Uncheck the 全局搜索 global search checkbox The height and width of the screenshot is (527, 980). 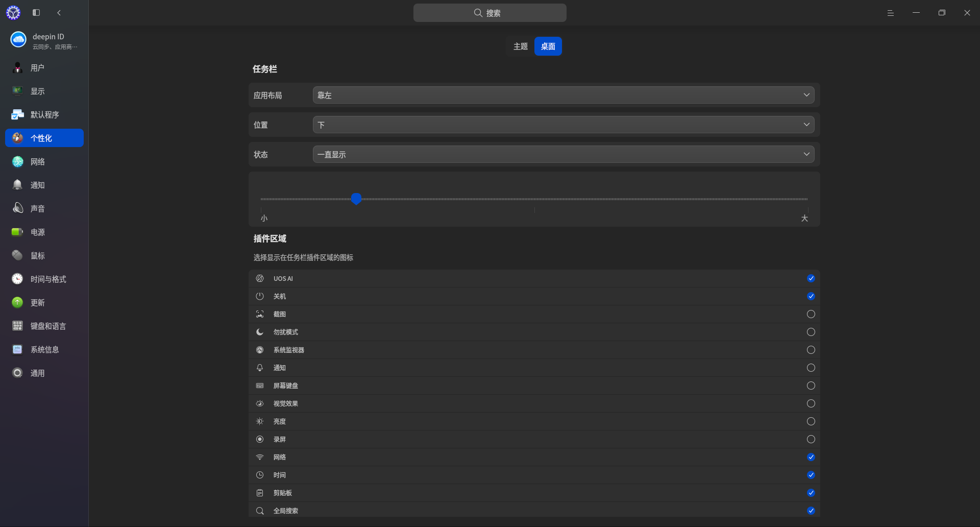[x=811, y=511]
